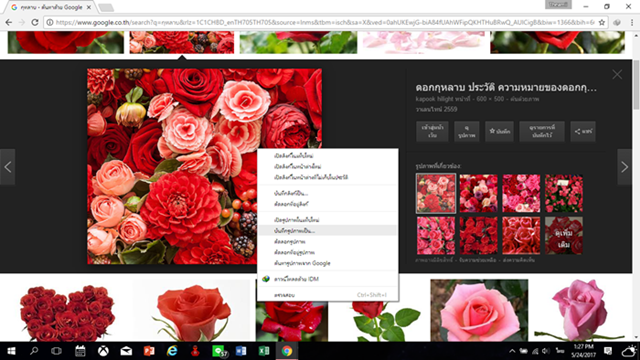Open the fourth related image in the top row
This screenshot has height=360, width=640.
pos(564,193)
